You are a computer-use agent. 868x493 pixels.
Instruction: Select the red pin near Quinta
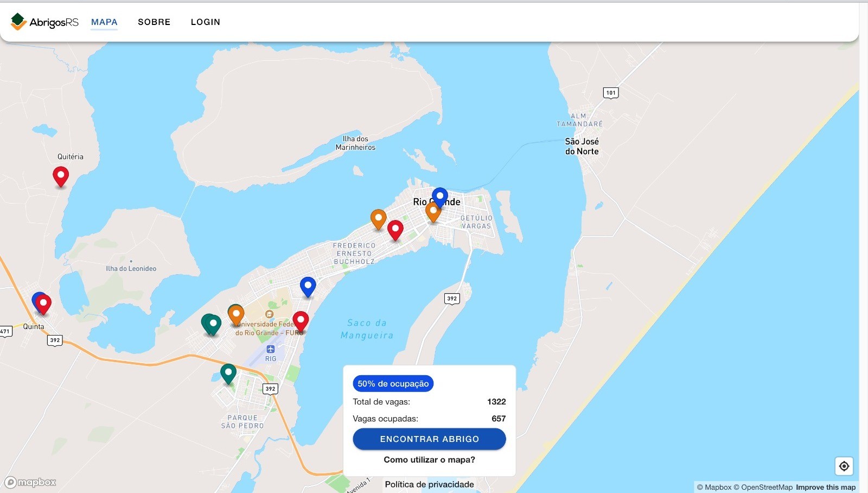tap(43, 304)
